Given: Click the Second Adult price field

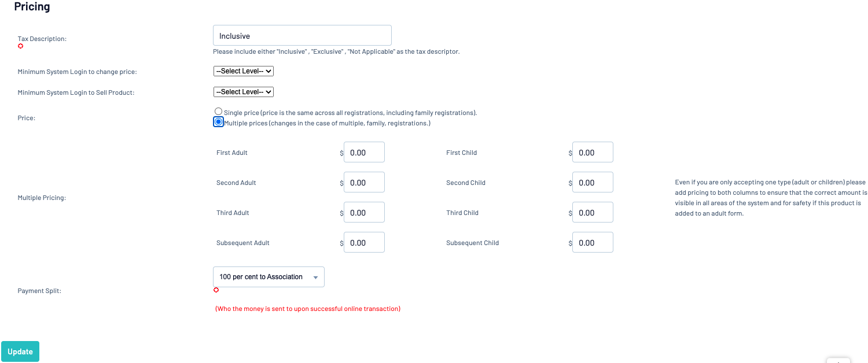Looking at the screenshot, I should coord(364,183).
